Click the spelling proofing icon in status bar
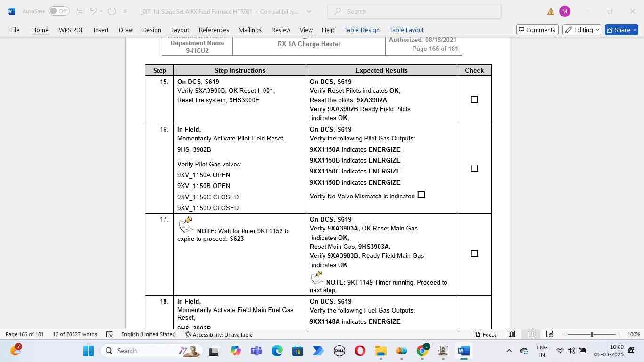The height and width of the screenshot is (362, 644). [x=109, y=334]
